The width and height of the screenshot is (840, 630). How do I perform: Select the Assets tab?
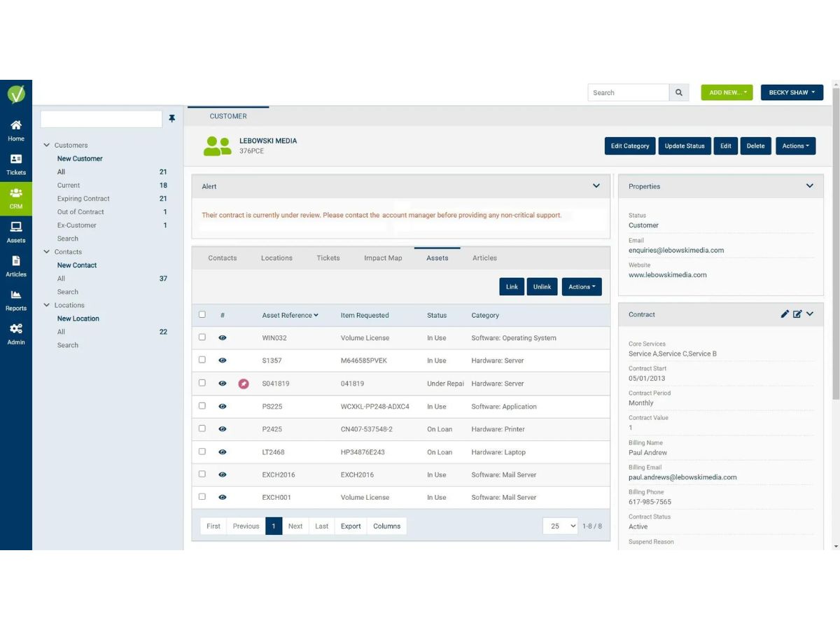tap(437, 258)
